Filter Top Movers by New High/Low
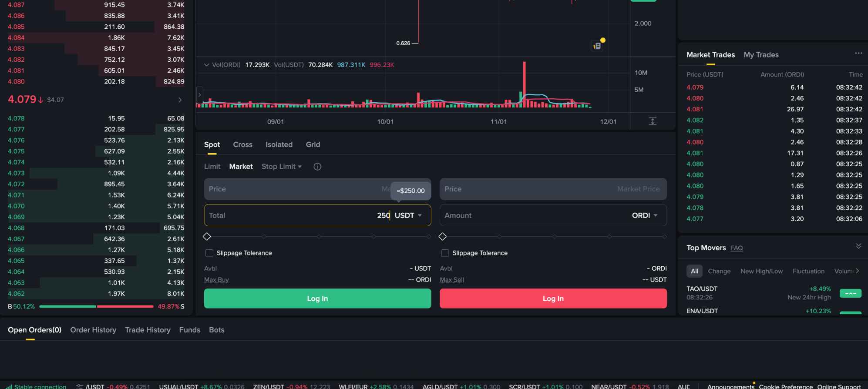Viewport: 868px width, 389px height. 761,271
